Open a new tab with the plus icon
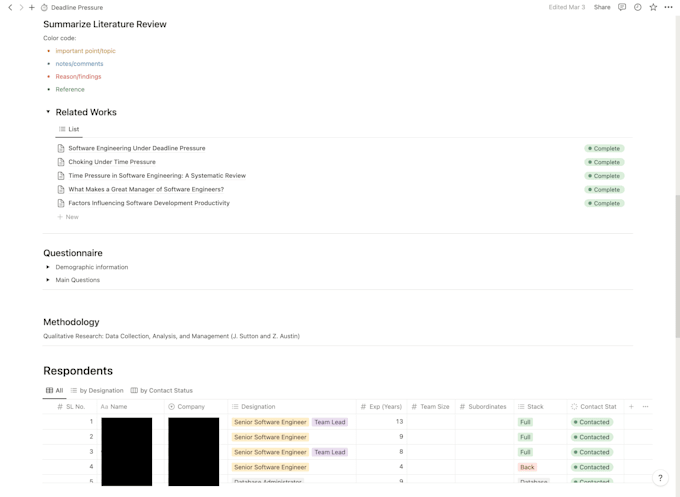This screenshot has width=680, height=497. pos(32,7)
